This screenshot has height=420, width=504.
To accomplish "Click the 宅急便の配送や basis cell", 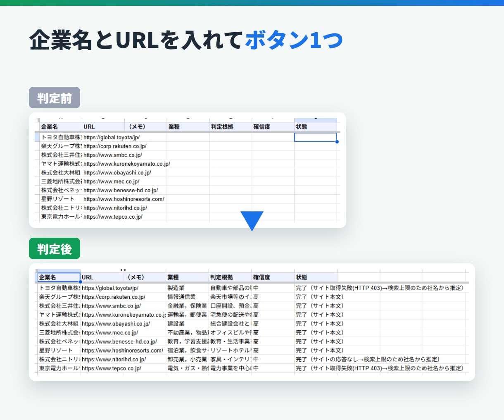I will tap(230, 315).
